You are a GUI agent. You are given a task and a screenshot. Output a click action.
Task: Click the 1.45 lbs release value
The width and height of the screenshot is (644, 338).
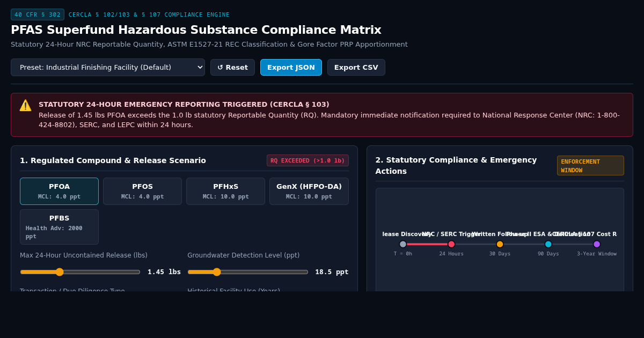click(x=164, y=272)
